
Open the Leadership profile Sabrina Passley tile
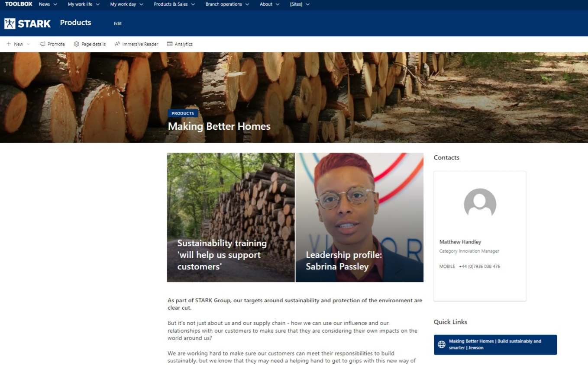coord(359,217)
